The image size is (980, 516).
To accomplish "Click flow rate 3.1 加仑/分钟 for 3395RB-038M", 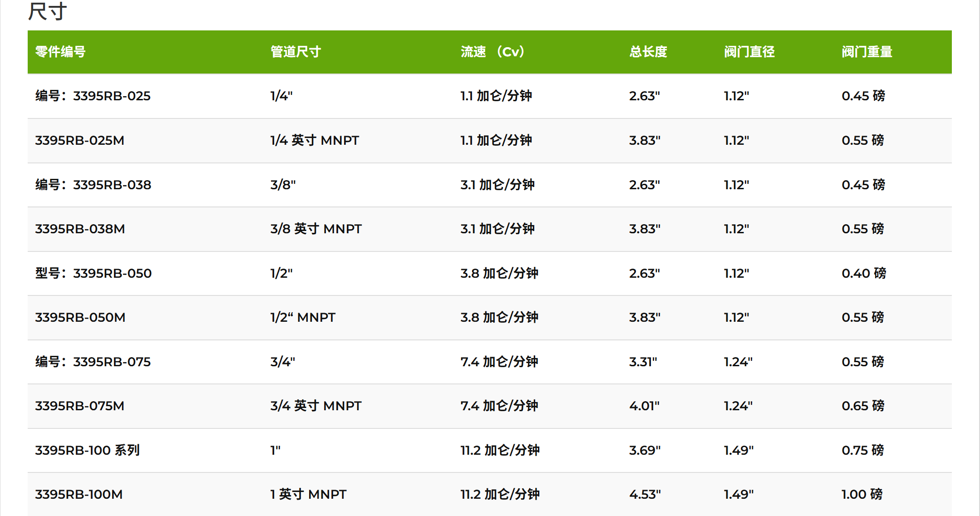I will pyautogui.click(x=497, y=229).
